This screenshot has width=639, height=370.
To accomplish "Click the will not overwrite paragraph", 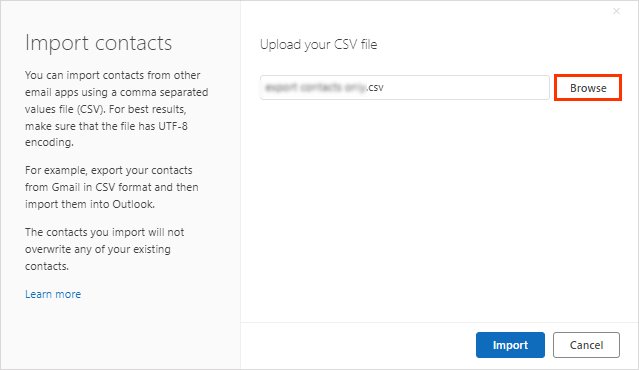I will click(x=105, y=249).
